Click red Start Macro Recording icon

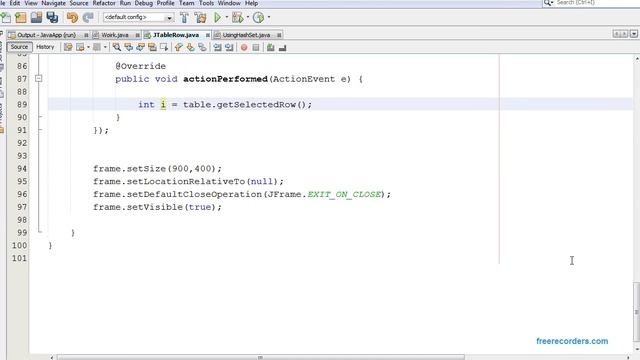[x=244, y=47]
